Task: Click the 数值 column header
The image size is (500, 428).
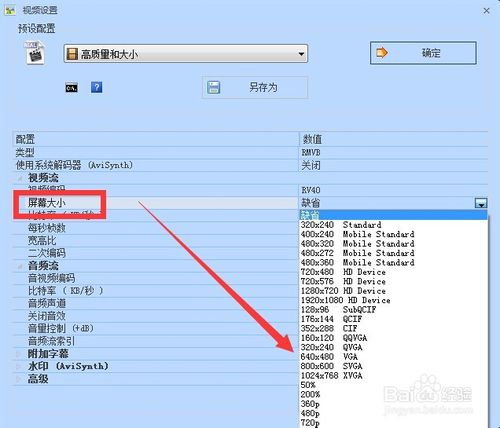Action: (394, 139)
